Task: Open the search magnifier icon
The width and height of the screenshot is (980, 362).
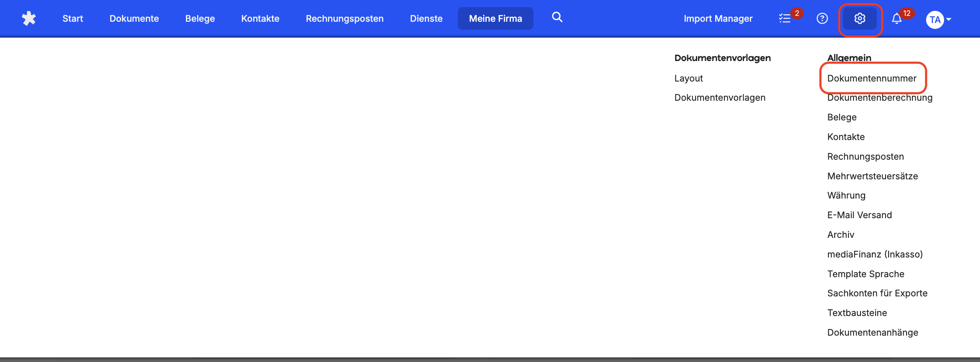Action: point(557,17)
